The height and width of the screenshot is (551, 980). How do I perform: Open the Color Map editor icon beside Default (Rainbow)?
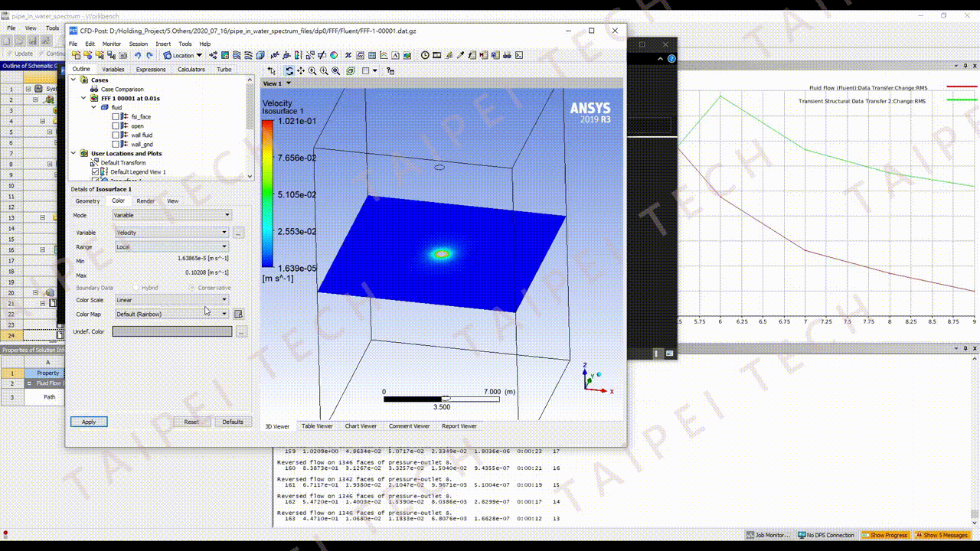coord(238,314)
